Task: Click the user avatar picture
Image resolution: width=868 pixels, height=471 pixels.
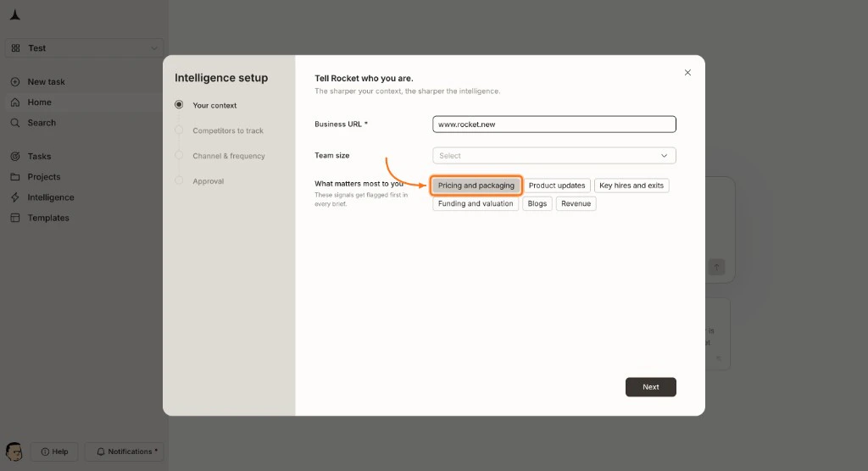Action: [14, 452]
